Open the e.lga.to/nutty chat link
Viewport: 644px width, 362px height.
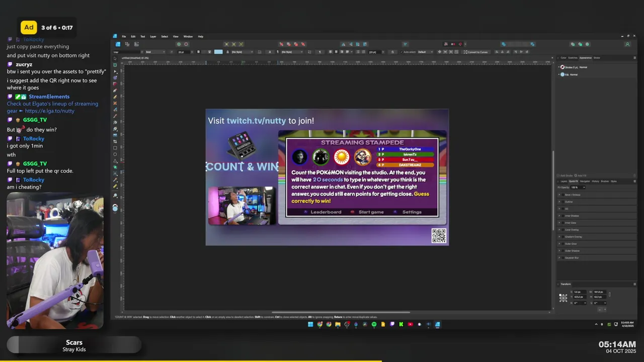point(49,111)
